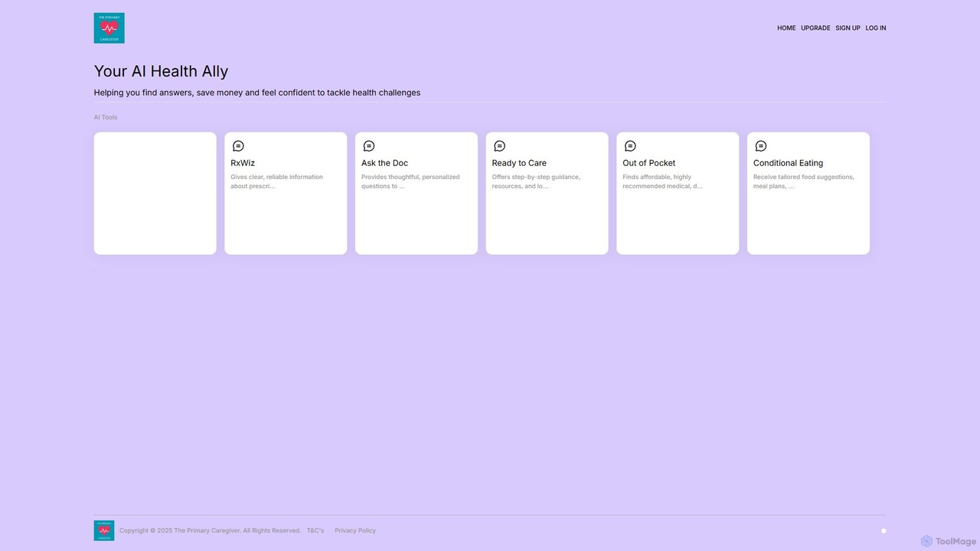Click the small footer Primary Caregiver logo
Screen dimensions: 980x551
coord(104,530)
